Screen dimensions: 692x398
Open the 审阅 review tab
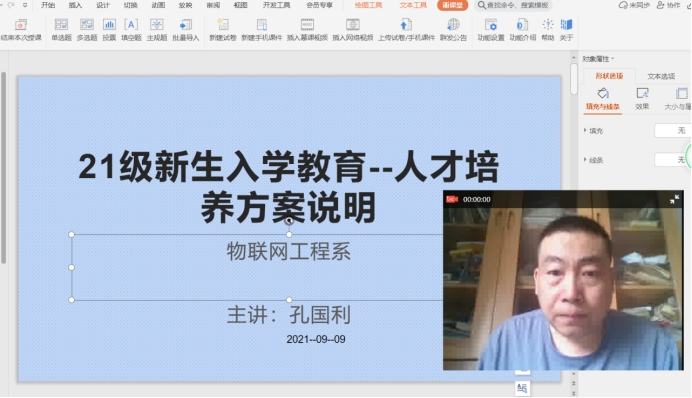point(213,5)
